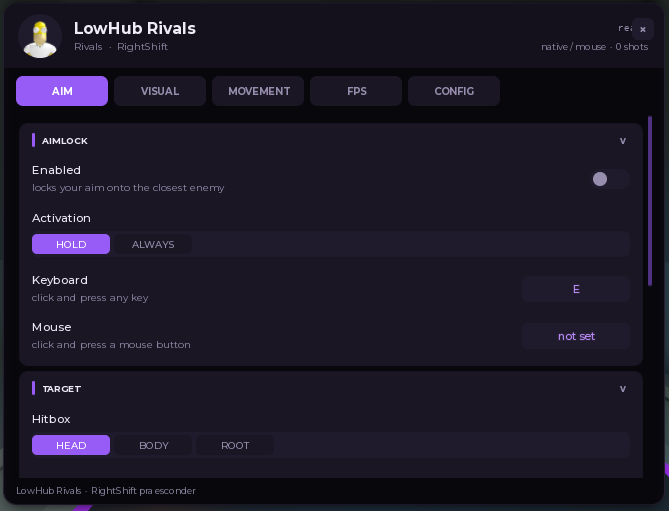
Task: Collapse the TARGET section chevron
Action: pyautogui.click(x=622, y=389)
